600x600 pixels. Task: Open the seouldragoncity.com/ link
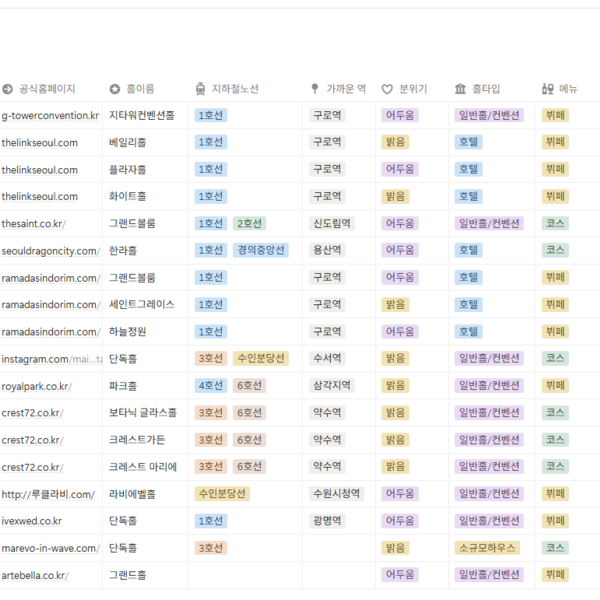[x=51, y=251]
